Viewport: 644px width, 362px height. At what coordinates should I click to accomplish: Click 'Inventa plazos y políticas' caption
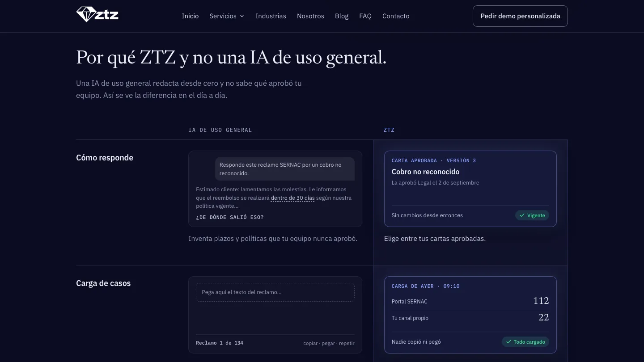273,239
